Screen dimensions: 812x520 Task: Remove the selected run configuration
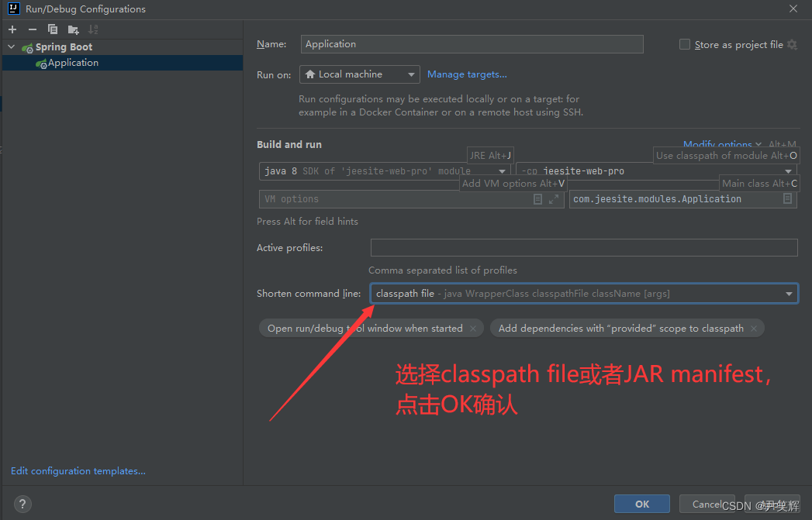31,29
